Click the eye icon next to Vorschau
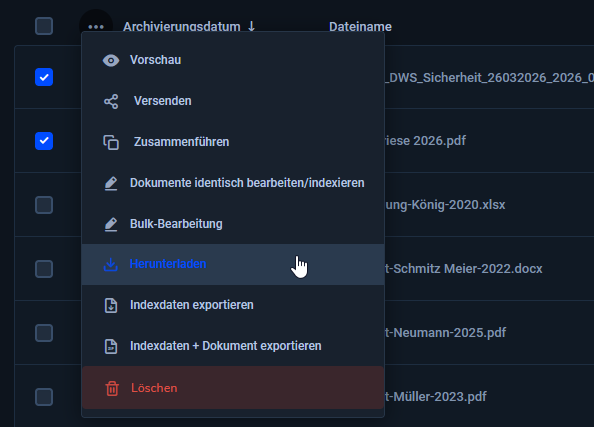 click(x=111, y=61)
